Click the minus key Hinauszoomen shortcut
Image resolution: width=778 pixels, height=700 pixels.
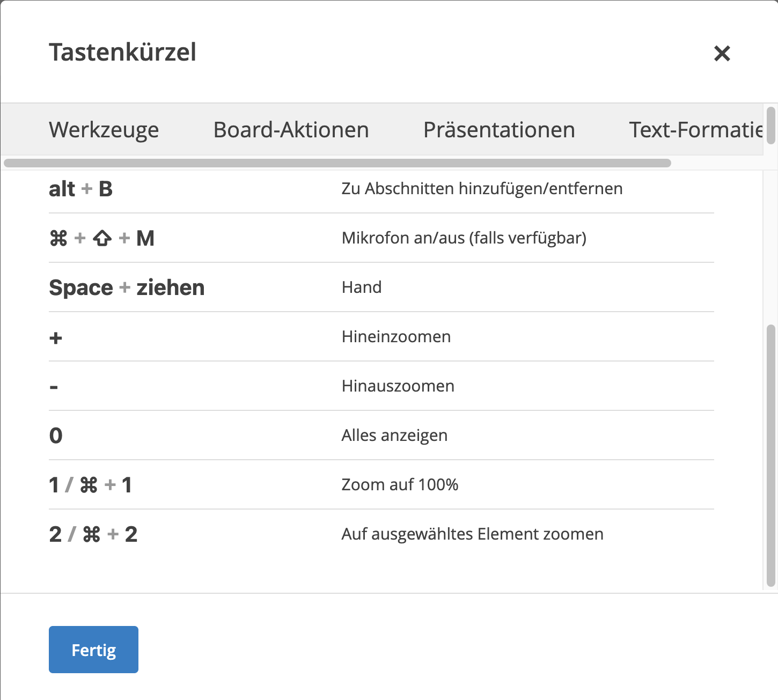[54, 387]
